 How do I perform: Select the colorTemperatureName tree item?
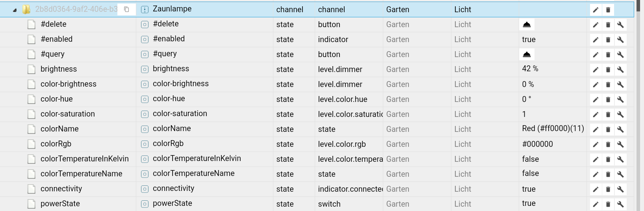(x=81, y=174)
